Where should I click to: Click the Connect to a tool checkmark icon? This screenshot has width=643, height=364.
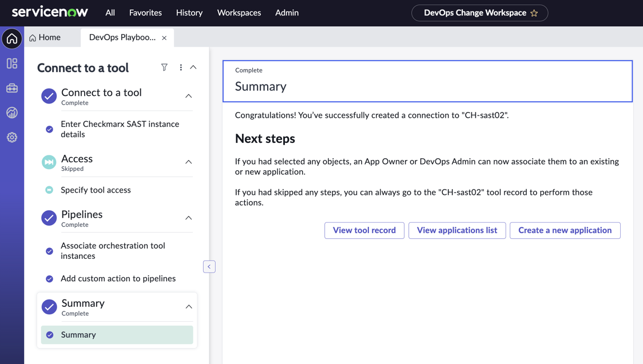(x=49, y=96)
